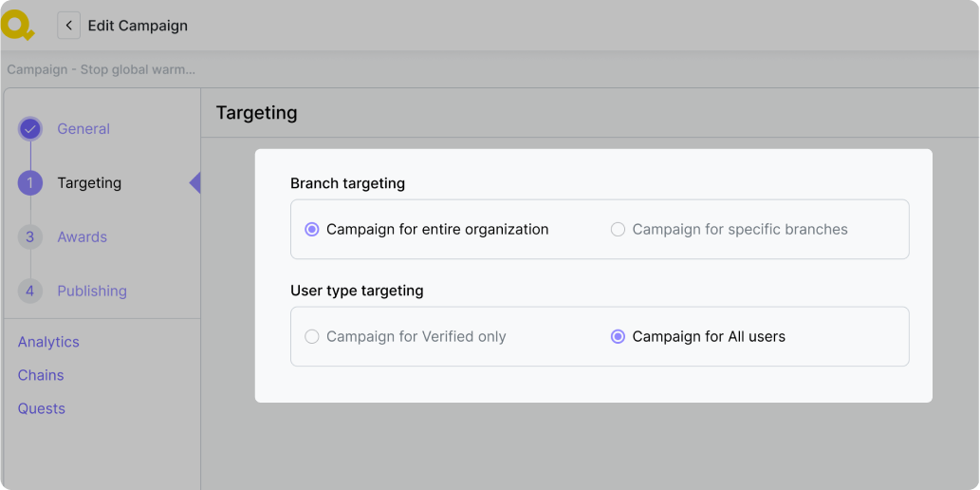
Task: Open the General step label
Action: pos(83,129)
